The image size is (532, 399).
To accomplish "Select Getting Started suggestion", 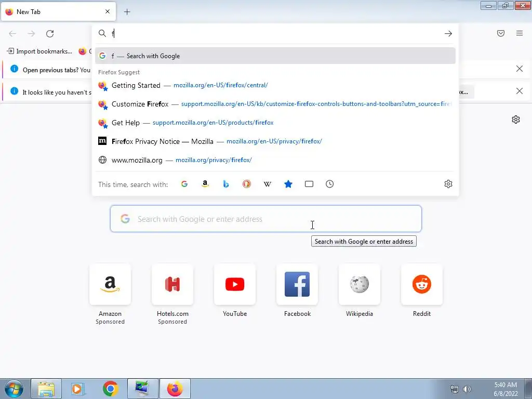I will pos(275,85).
